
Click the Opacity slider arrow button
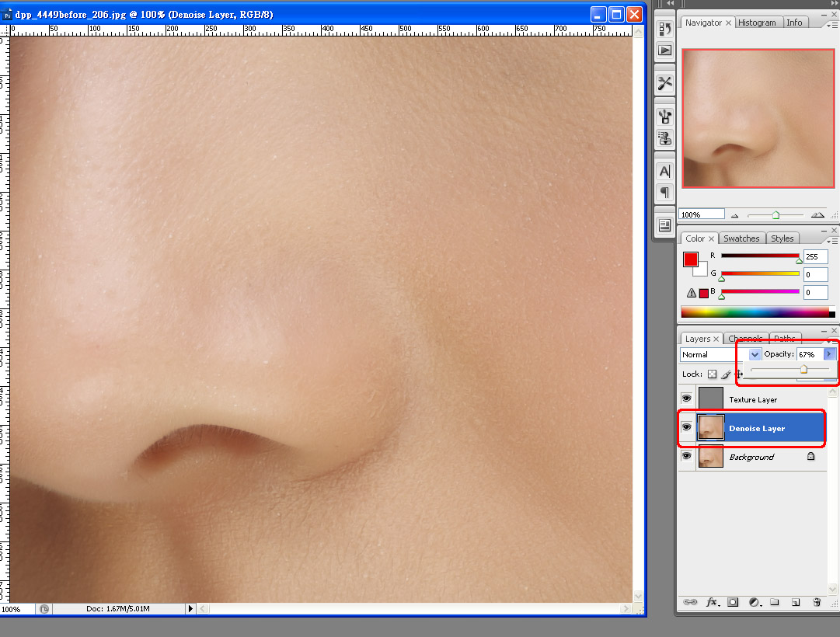pos(829,354)
